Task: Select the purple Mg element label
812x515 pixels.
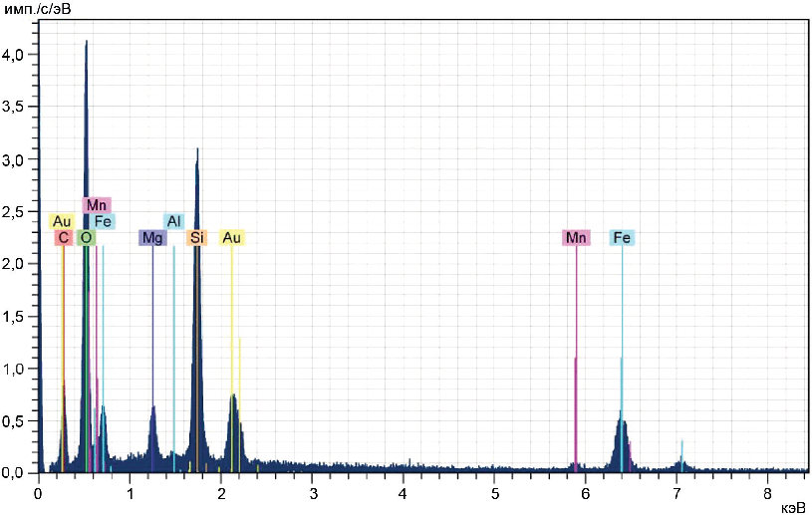Action: tap(152, 238)
